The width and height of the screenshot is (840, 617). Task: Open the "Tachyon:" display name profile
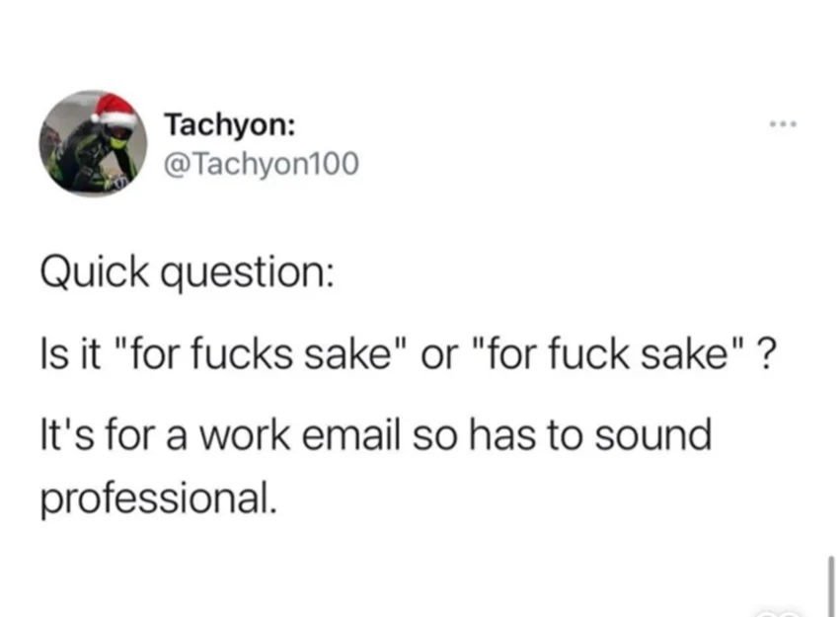point(227,126)
